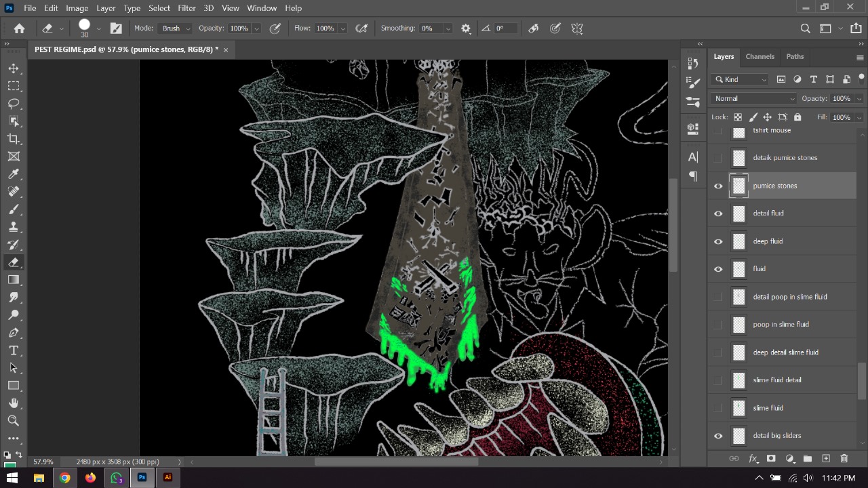Lock all on the selected layer
Screen dimensions: 868x488
(x=797, y=117)
